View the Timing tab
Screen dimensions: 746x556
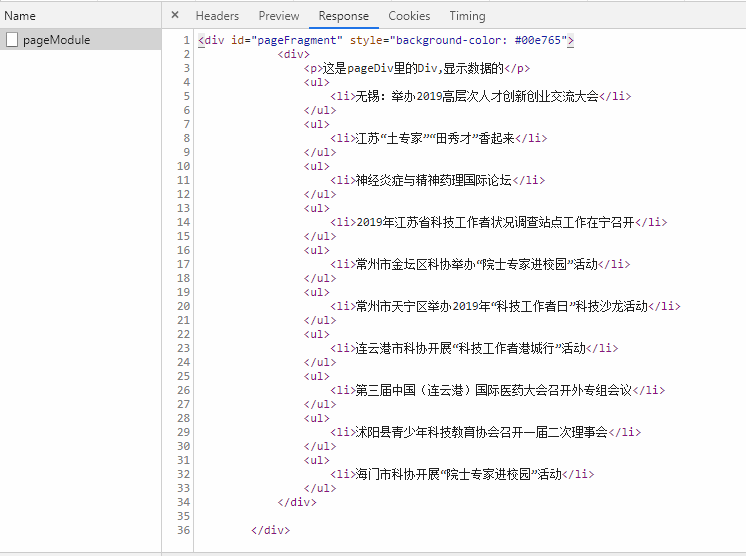pyautogui.click(x=467, y=16)
